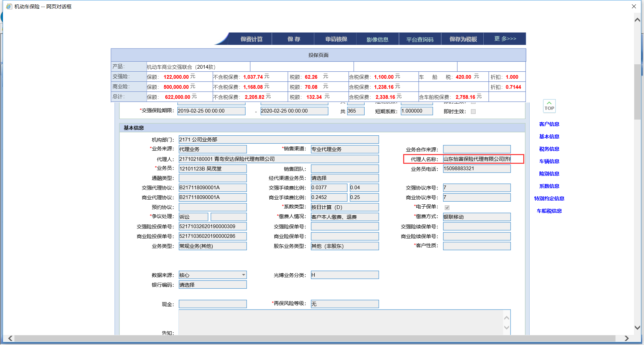
Task: Click the TOP back-to-top icon
Action: (549, 106)
